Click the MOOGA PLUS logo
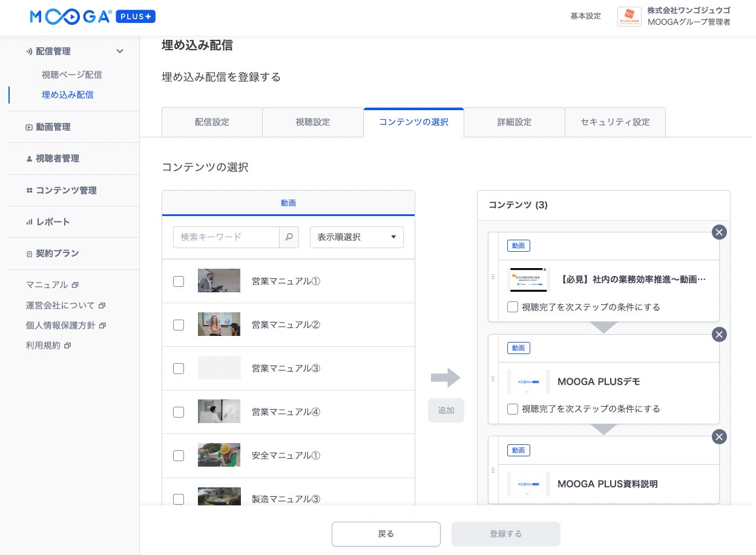Viewport: 756px width, 555px height. coord(93,17)
